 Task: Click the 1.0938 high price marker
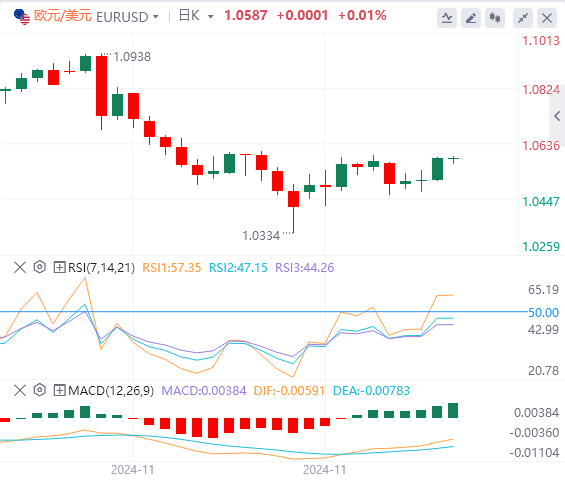132,57
